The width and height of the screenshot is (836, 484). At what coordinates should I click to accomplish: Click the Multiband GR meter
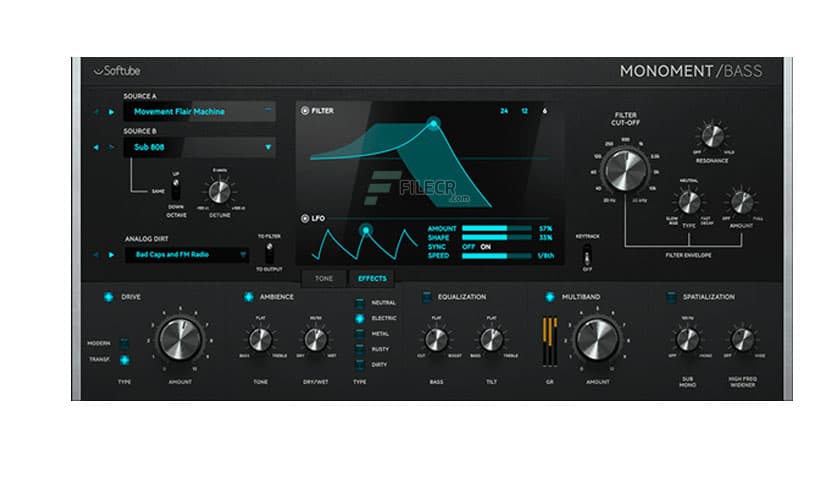(x=550, y=342)
